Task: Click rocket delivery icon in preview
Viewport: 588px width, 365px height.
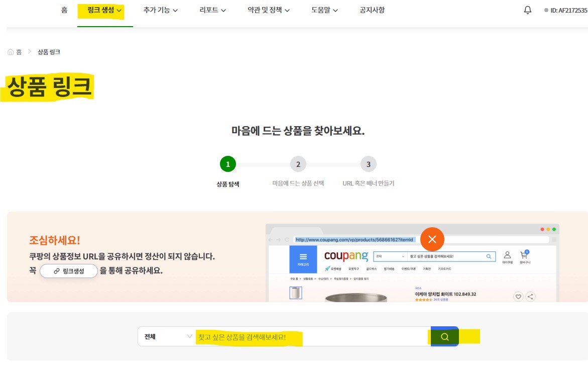Action: (x=327, y=268)
